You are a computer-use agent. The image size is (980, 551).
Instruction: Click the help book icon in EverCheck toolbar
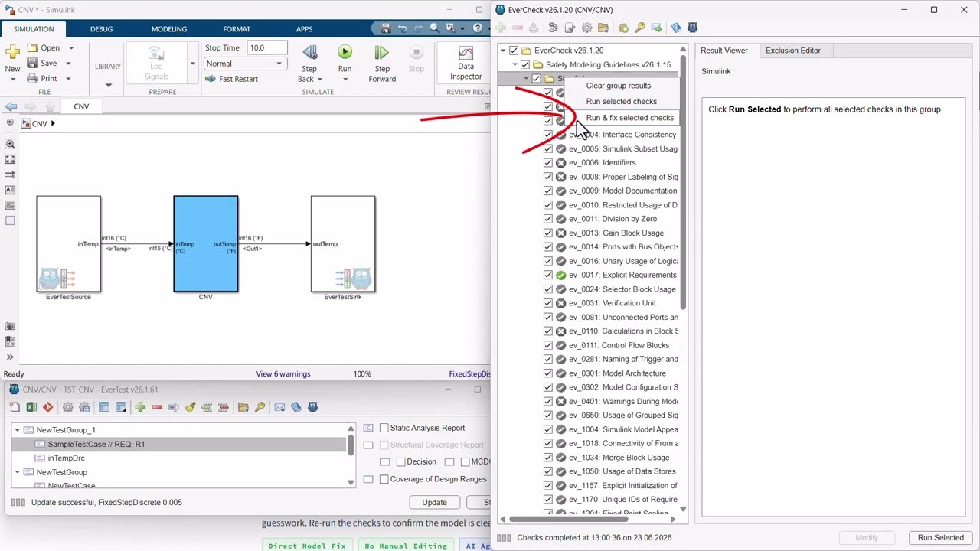[676, 28]
